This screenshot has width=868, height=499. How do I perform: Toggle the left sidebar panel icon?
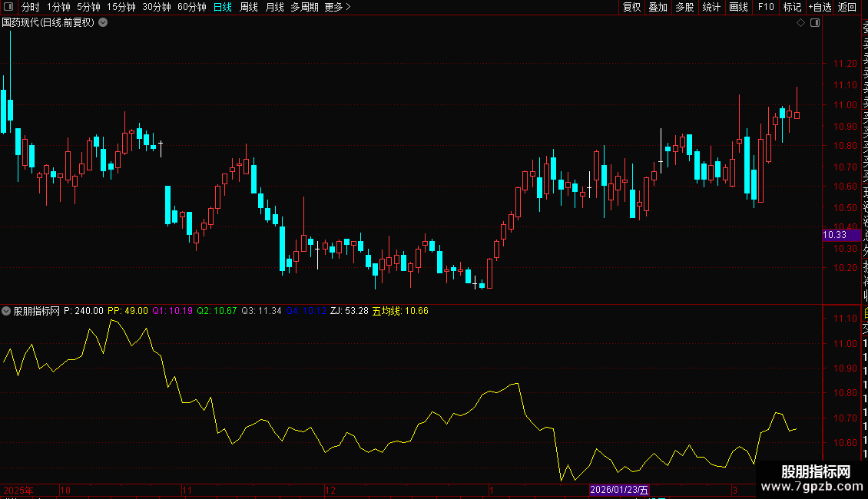coord(8,7)
